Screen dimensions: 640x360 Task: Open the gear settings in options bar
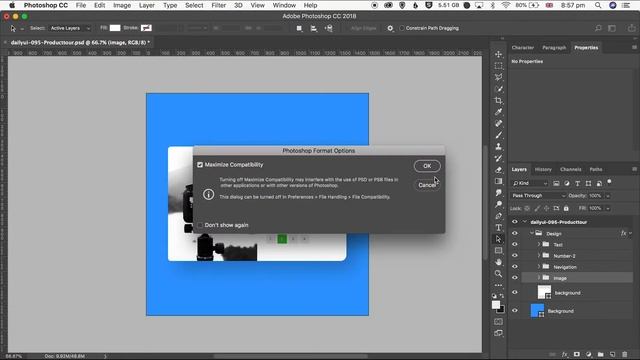click(390, 28)
